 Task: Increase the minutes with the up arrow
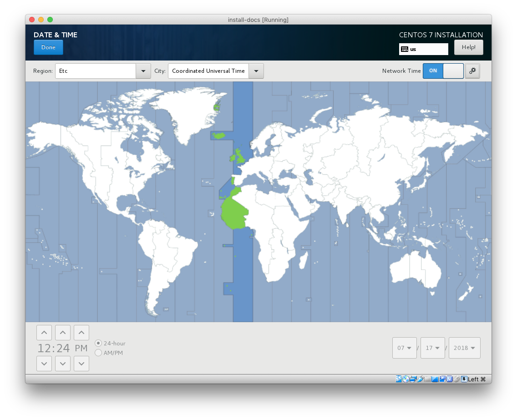pyautogui.click(x=63, y=333)
